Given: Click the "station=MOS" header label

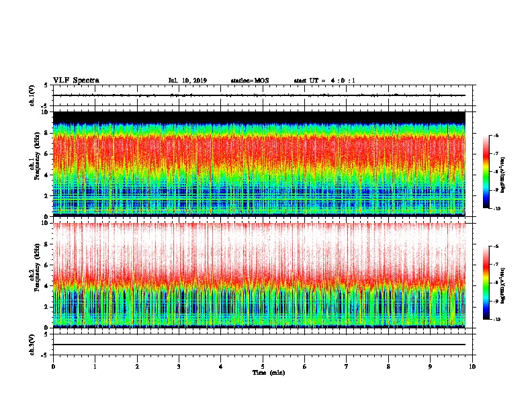Looking at the screenshot, I should (x=250, y=81).
